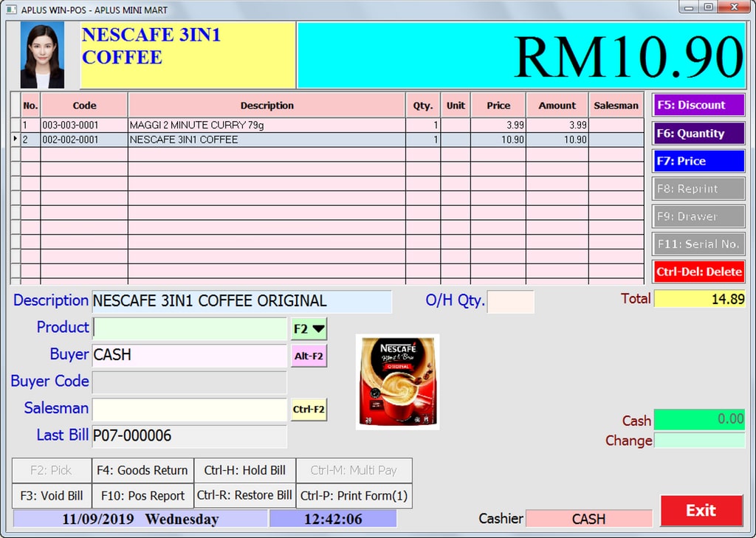Click the Price column header

click(498, 105)
